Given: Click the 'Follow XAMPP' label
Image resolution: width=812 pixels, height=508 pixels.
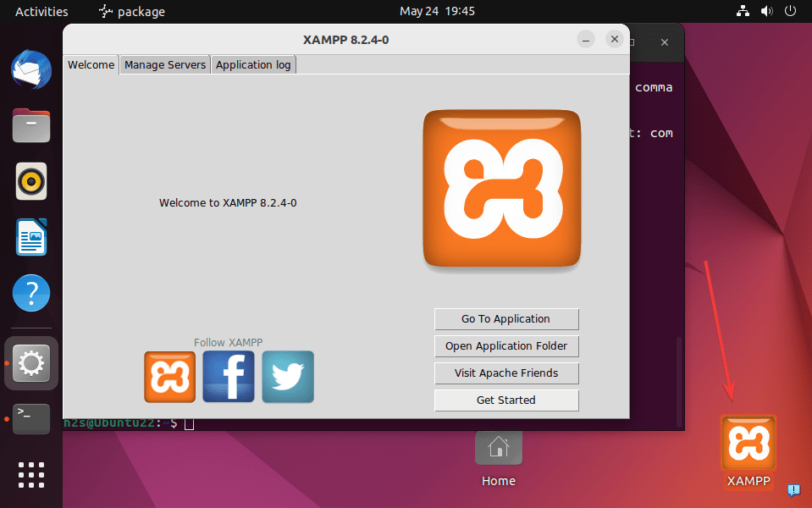Looking at the screenshot, I should point(229,342).
